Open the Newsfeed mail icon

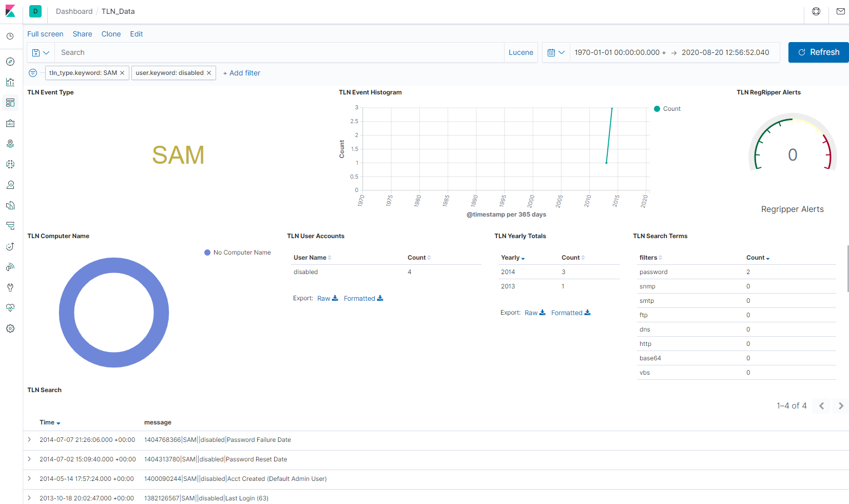click(x=841, y=11)
